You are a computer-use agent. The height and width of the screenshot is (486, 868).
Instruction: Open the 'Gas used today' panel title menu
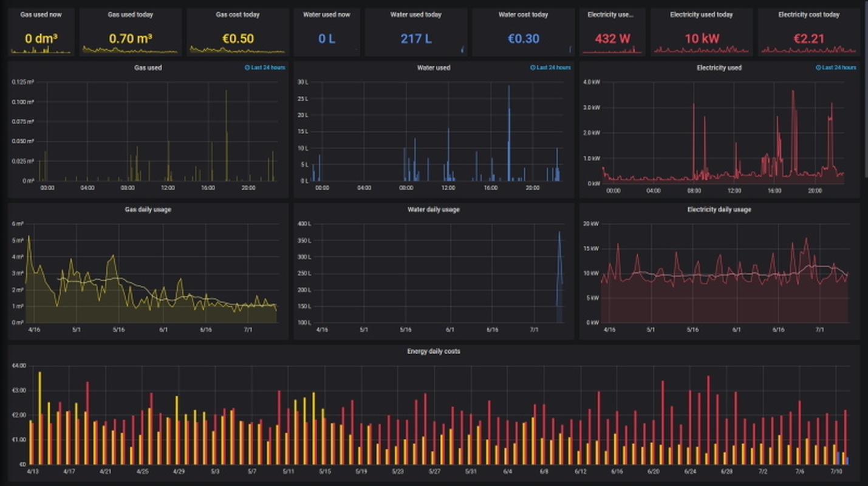[131, 15]
